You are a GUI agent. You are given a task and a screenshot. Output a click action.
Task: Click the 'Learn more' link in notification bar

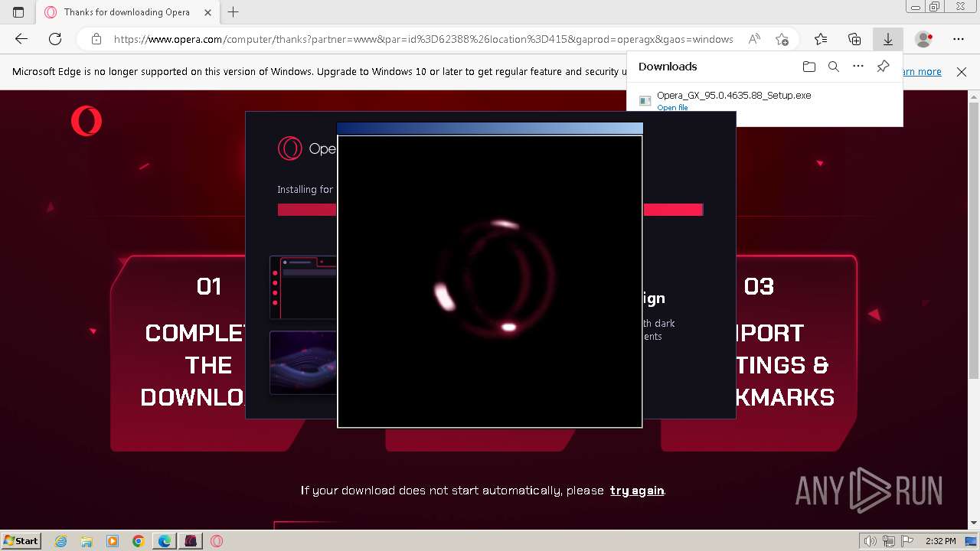[x=923, y=71]
